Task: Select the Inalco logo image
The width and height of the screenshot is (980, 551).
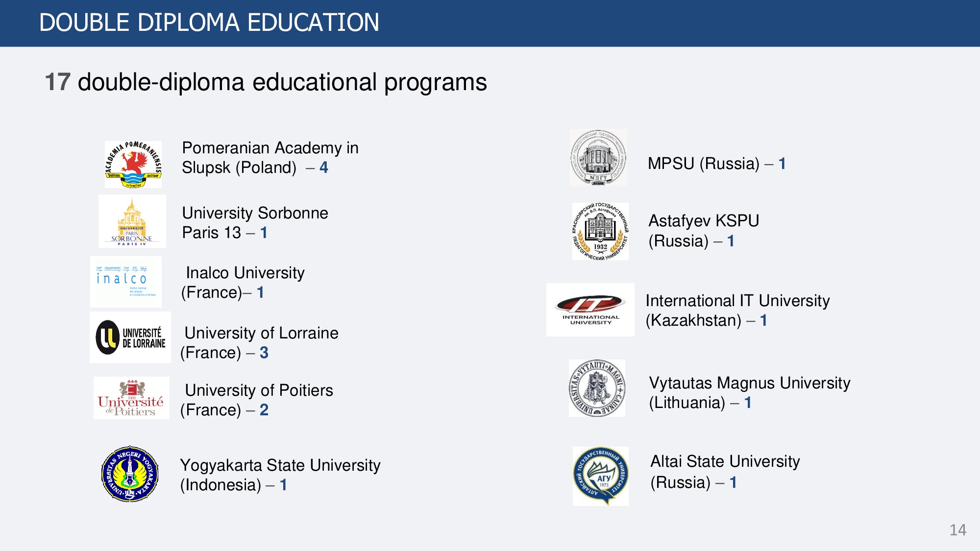Action: tap(126, 282)
